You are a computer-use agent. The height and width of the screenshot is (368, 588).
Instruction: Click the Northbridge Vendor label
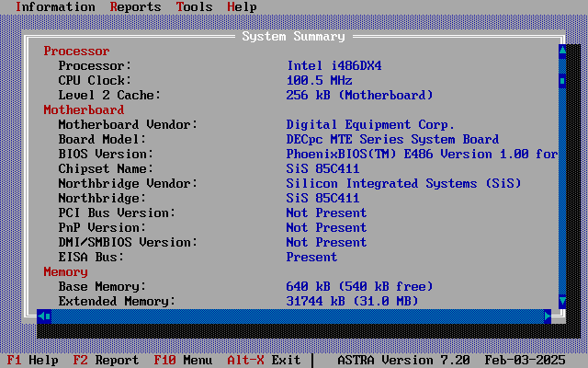[128, 183]
